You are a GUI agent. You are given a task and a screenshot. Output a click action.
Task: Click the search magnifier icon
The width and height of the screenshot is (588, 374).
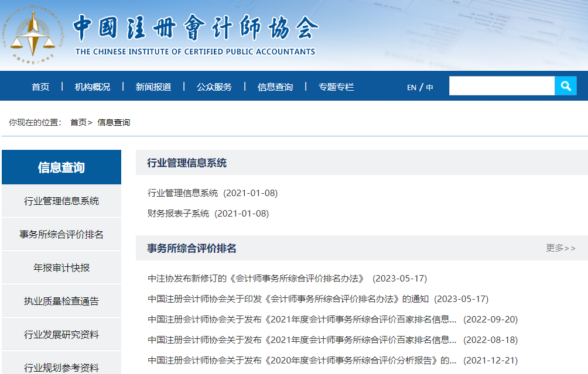(x=565, y=85)
